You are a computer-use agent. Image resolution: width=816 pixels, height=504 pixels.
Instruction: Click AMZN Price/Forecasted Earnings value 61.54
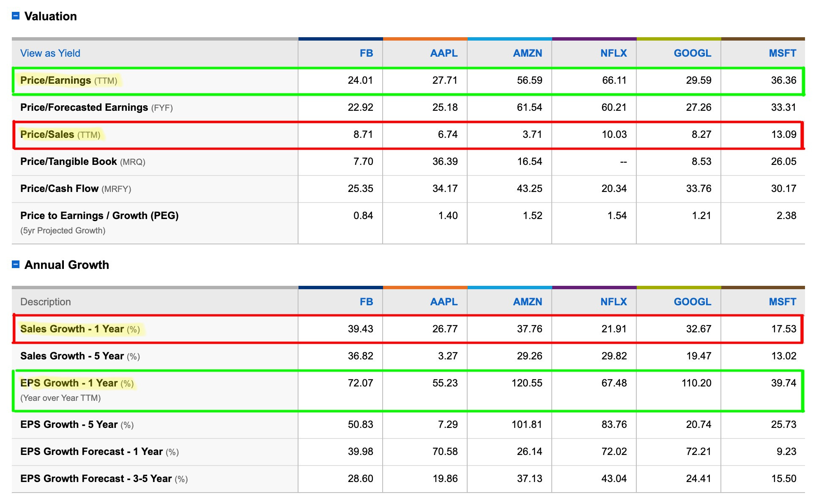[x=529, y=107]
